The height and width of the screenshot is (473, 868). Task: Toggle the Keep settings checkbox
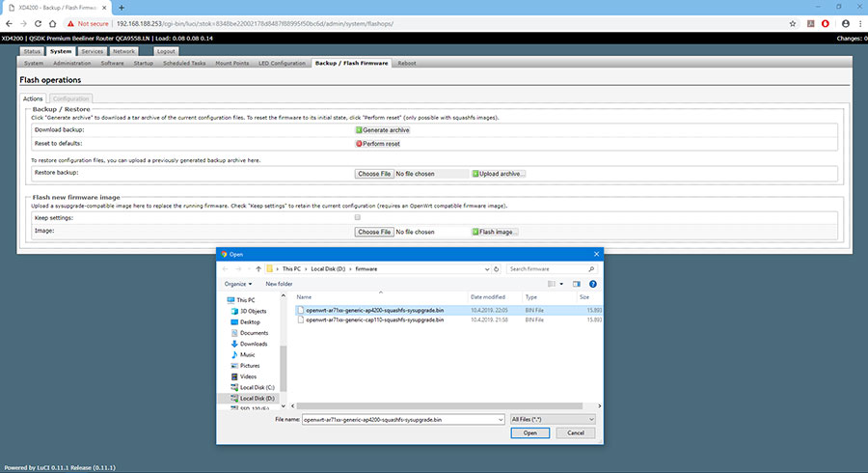tap(358, 218)
